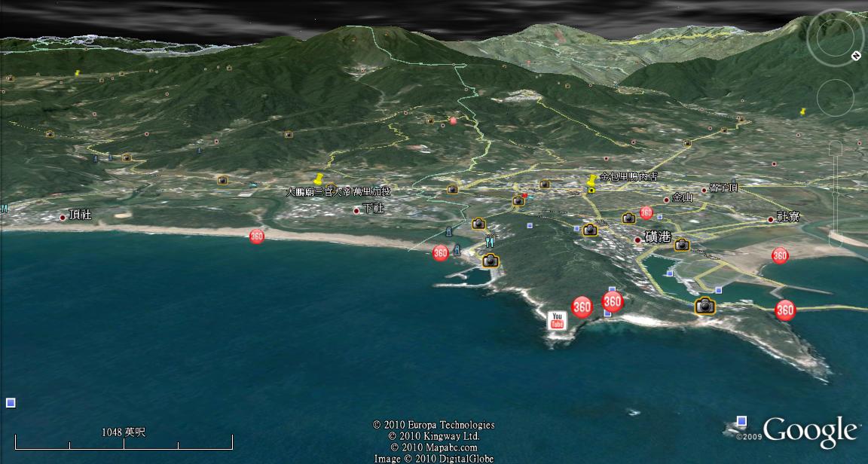Open the large camera photo icon at the southern harbor
Screen dimensions: 868x464
coord(704,306)
